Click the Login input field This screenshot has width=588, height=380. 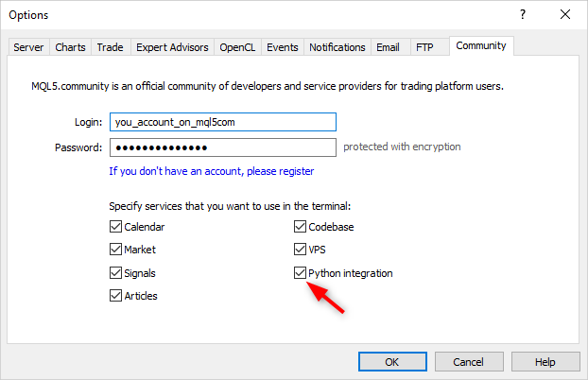point(222,122)
